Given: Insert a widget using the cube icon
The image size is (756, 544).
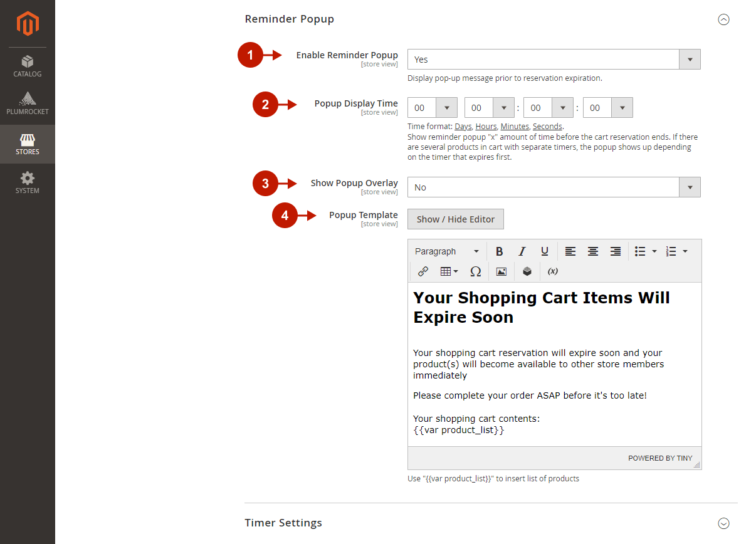Looking at the screenshot, I should [x=527, y=271].
